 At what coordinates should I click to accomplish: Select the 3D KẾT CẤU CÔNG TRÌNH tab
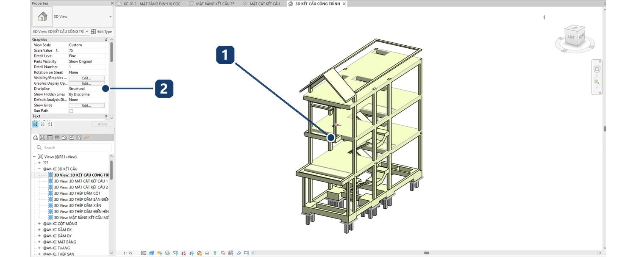(x=317, y=4)
